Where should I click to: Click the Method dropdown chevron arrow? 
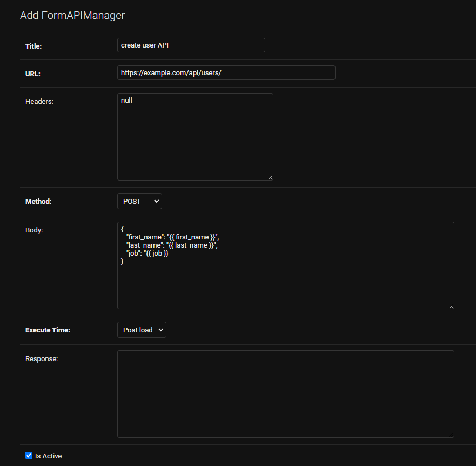pyautogui.click(x=157, y=202)
